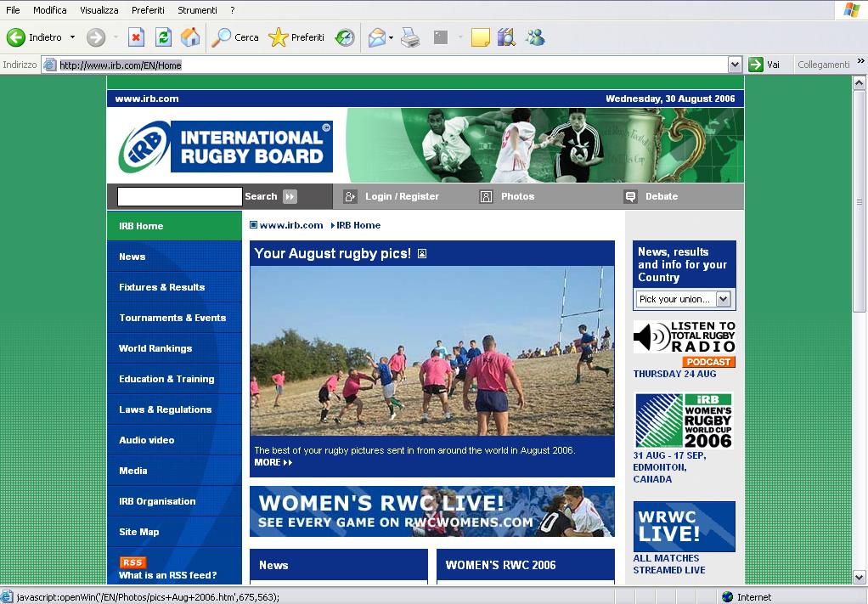This screenshot has width=868, height=604.
Task: Click the WRWC LIVE! box
Action: point(685,527)
